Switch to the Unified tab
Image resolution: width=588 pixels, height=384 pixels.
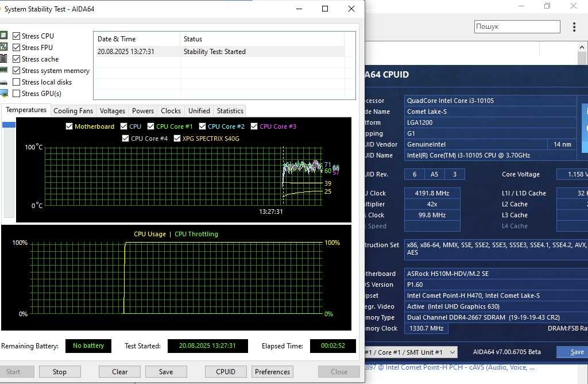pos(199,111)
